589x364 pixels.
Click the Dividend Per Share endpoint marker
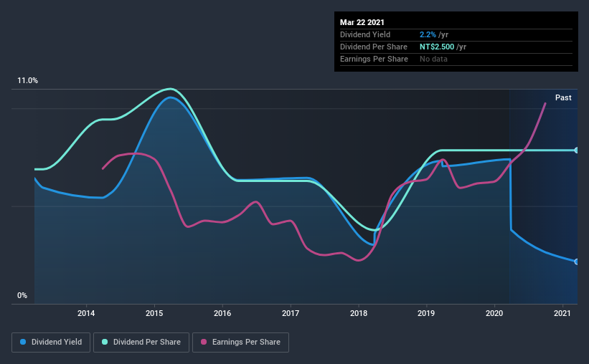pyautogui.click(x=576, y=150)
